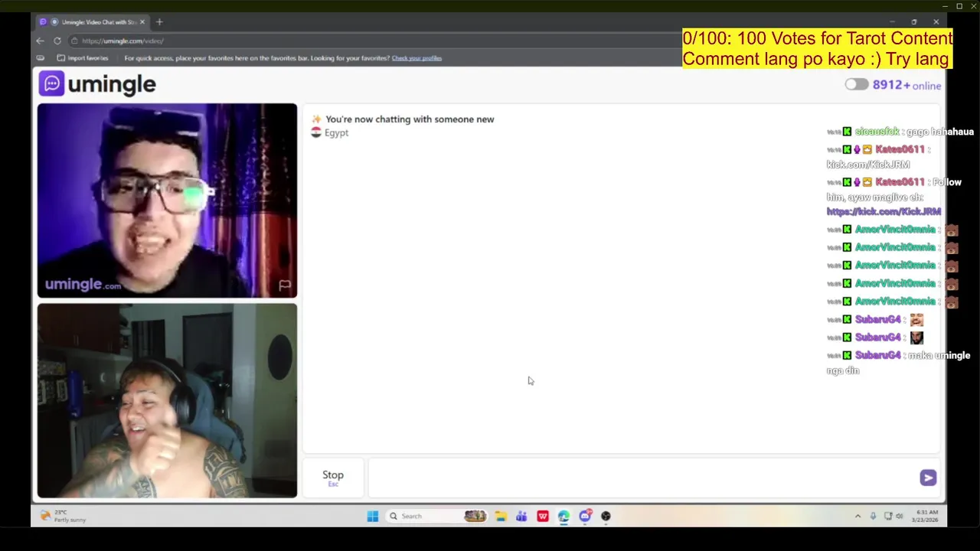The image size is (980, 551).
Task: Click the flag report icon on stranger video
Action: [x=285, y=285]
